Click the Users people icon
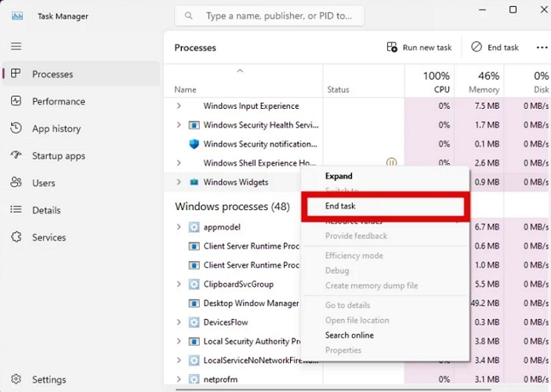 tap(16, 182)
